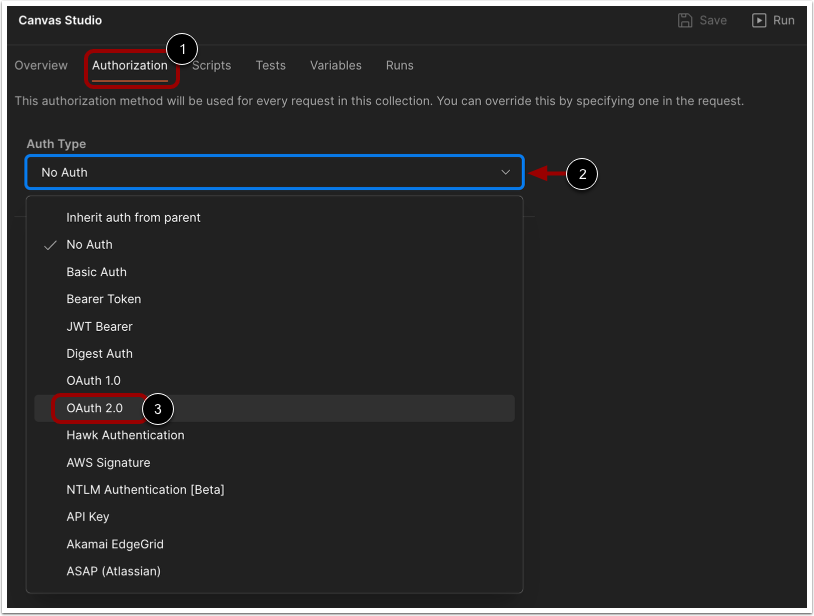Switch to the Overview tab
The image size is (814, 616).
[41, 65]
